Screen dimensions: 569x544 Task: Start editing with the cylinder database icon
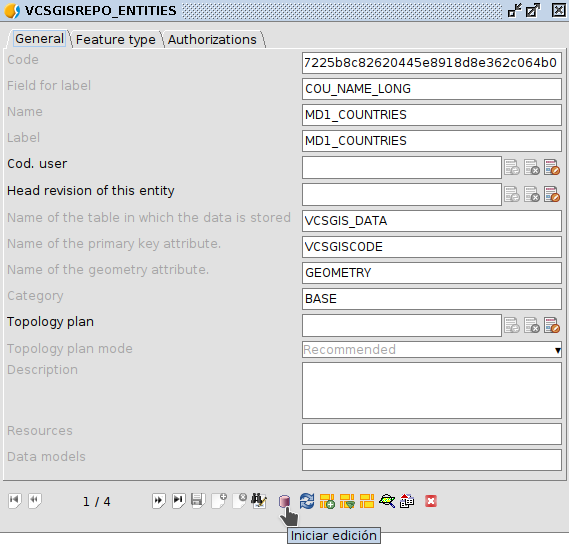284,501
